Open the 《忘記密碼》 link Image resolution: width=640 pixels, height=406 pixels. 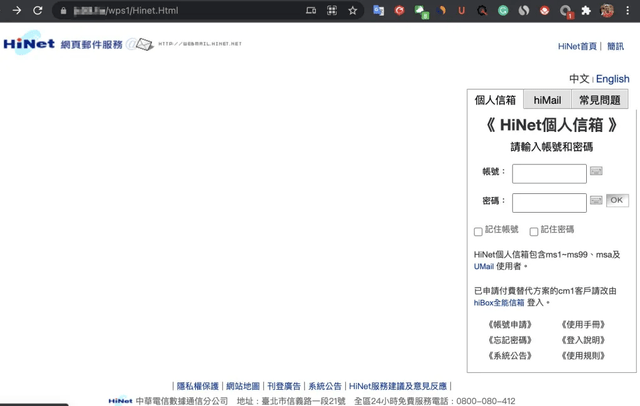click(510, 340)
